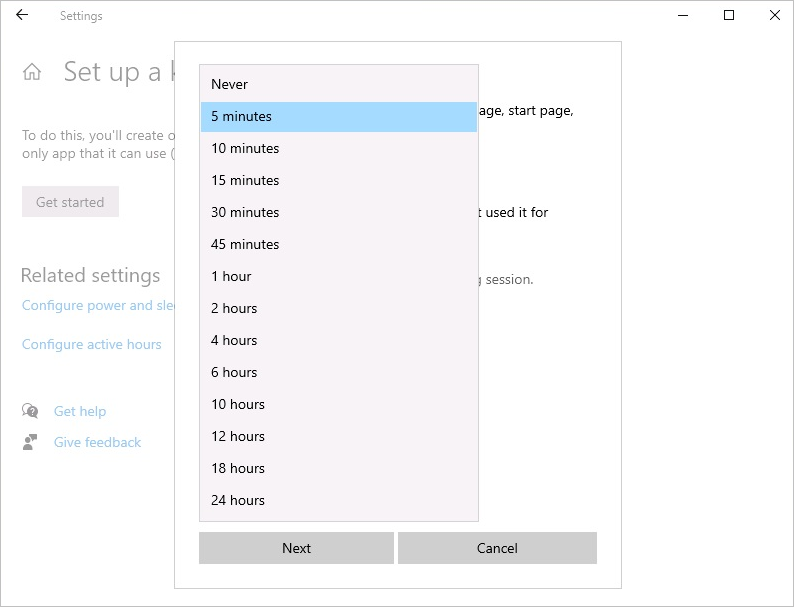Maximize the Settings window
The image size is (794, 607).
point(729,15)
